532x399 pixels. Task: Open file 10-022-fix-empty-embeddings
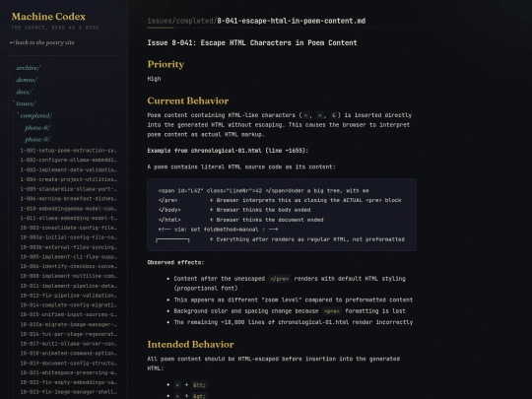(x=69, y=382)
